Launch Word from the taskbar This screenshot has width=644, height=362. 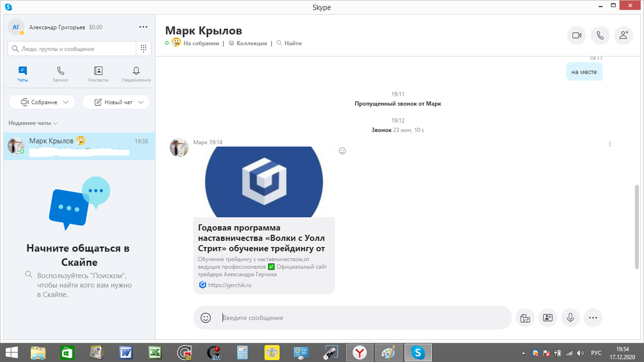click(x=126, y=352)
